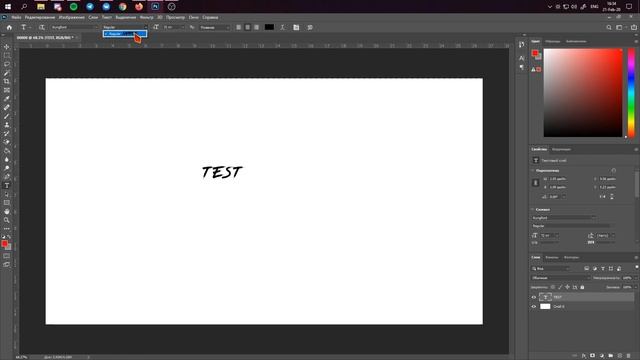The image size is (640, 360).
Task: Open the font size dropdown in options bar
Action: (x=174, y=27)
